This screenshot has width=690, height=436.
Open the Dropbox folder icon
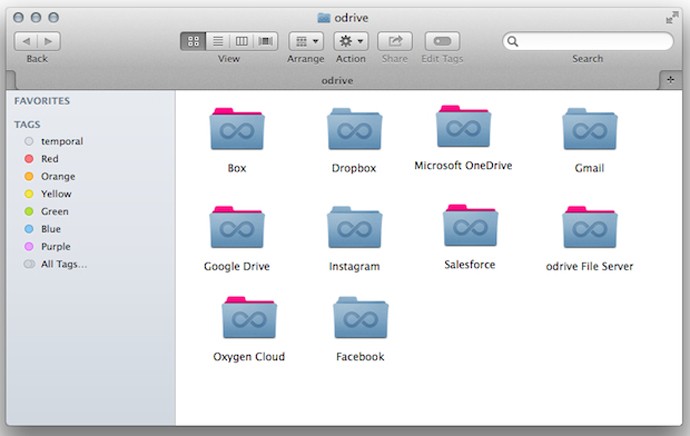(354, 129)
